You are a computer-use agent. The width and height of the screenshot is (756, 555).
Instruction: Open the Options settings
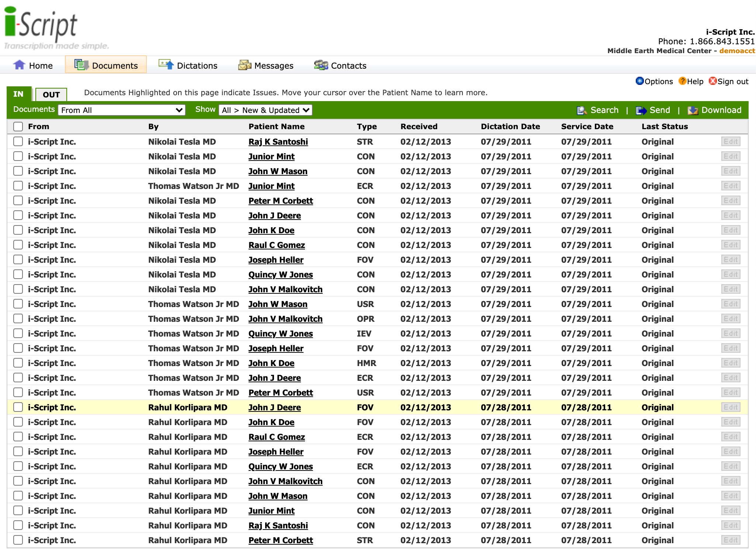click(658, 81)
